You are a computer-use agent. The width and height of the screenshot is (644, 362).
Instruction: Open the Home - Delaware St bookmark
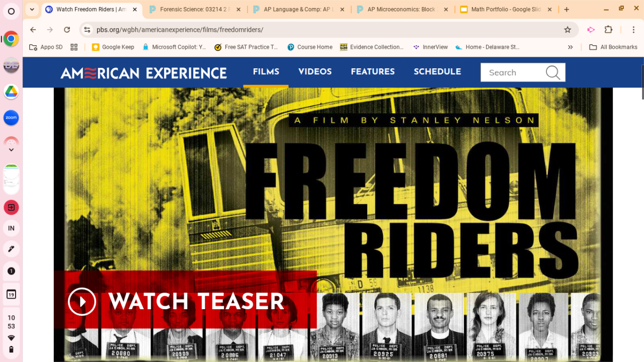click(487, 47)
